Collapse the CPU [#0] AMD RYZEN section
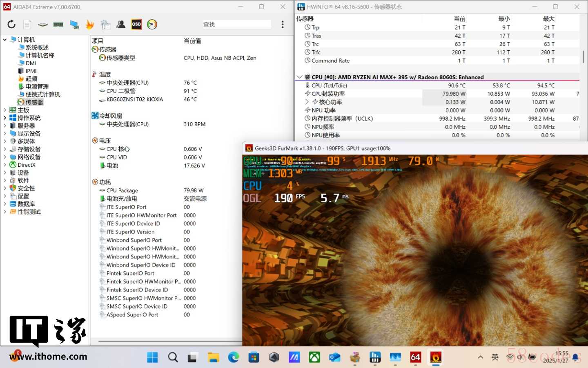The image size is (588, 368). coord(299,77)
